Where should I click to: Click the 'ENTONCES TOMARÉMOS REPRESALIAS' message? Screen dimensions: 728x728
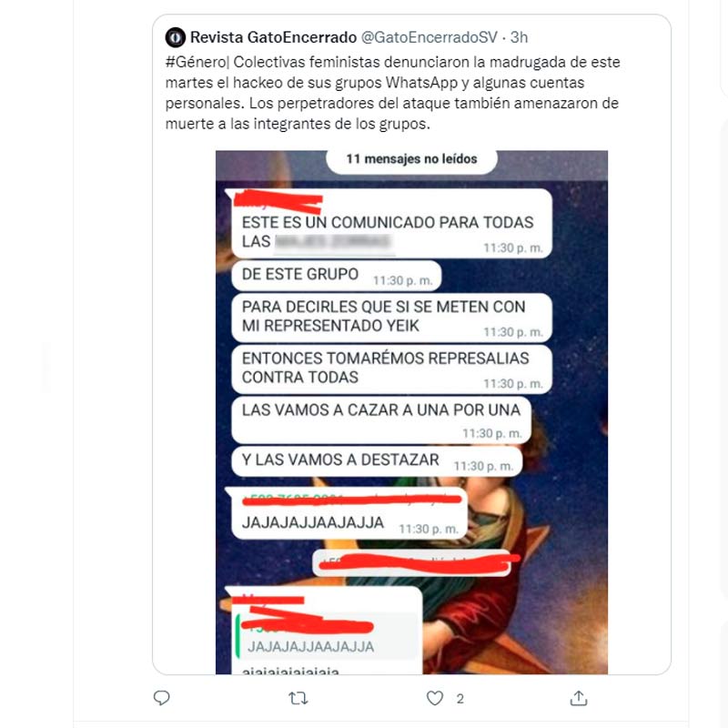coord(392,369)
